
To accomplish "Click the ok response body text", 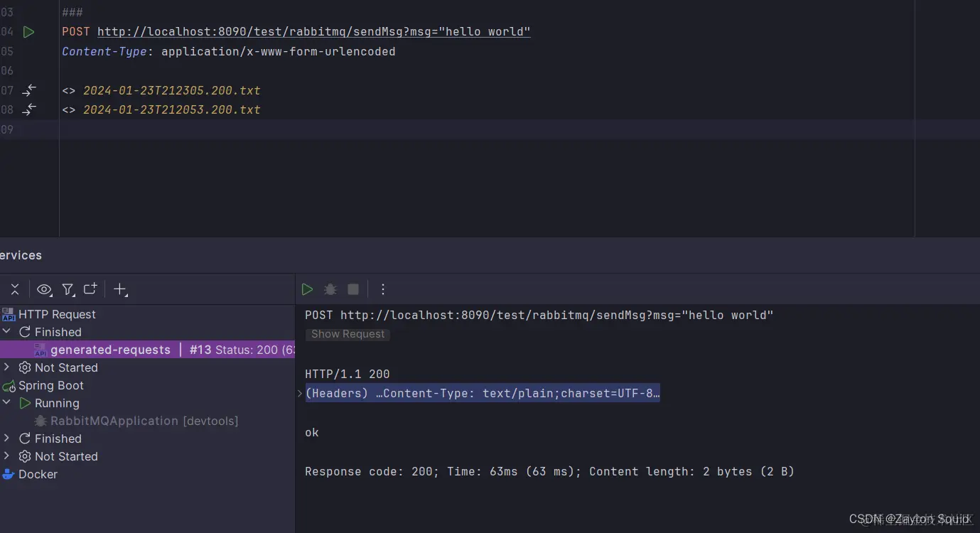I will click(312, 432).
